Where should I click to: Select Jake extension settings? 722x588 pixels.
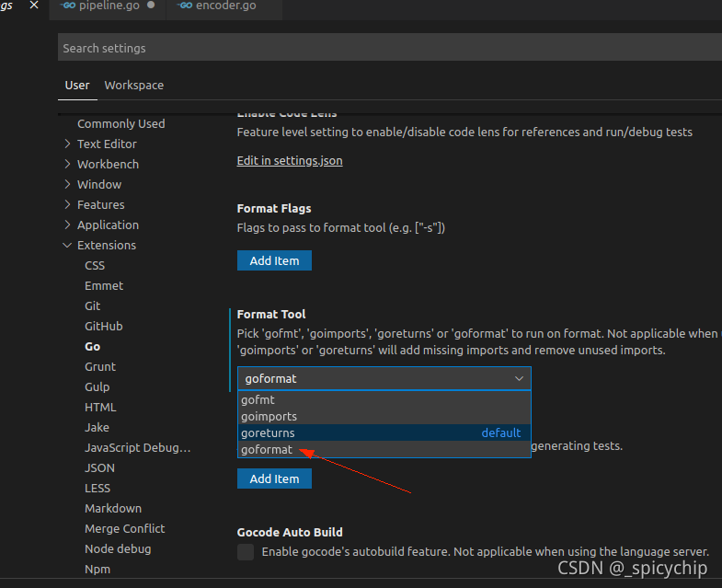pyautogui.click(x=97, y=428)
